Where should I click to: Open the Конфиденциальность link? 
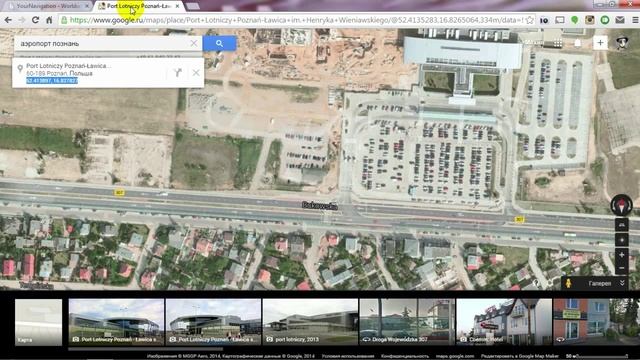pyautogui.click(x=405, y=356)
